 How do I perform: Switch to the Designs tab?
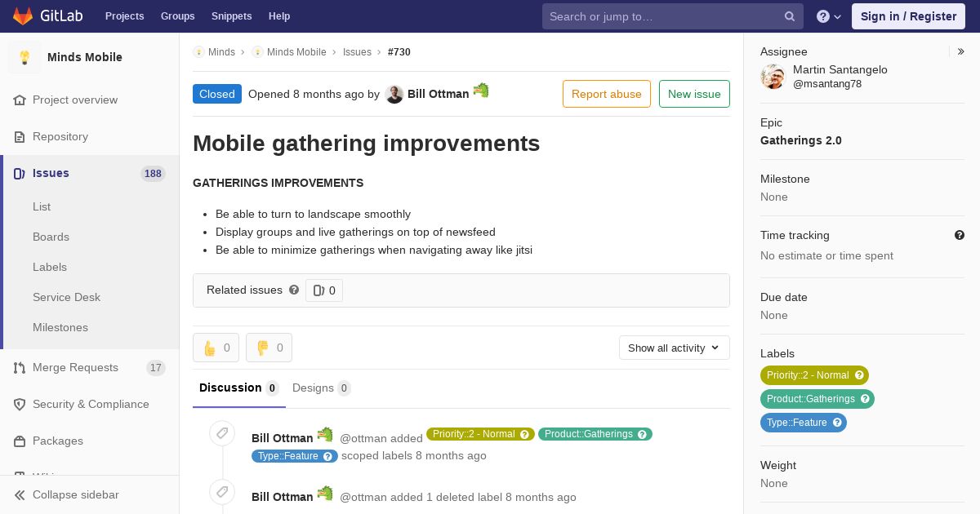tap(322, 388)
